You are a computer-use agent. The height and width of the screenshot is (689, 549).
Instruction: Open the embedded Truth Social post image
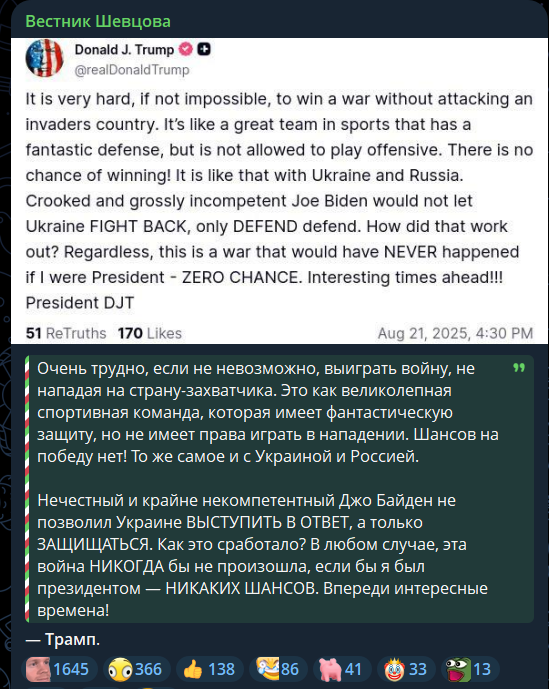point(280,191)
